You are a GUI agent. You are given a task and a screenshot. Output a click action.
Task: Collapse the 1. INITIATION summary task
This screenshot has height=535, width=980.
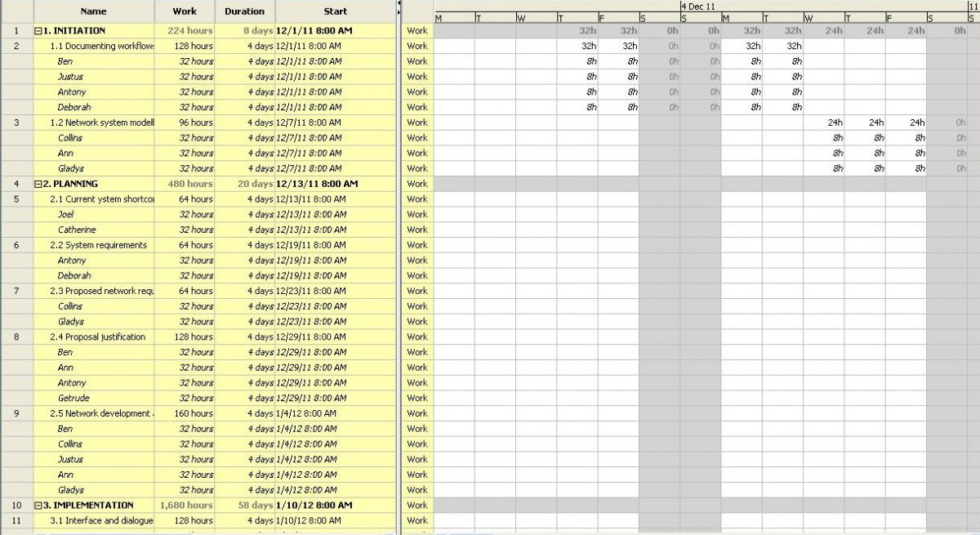(x=38, y=31)
